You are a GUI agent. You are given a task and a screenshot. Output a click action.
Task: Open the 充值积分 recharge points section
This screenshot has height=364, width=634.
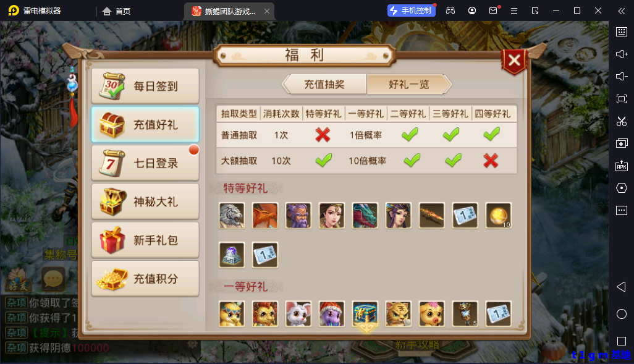tap(145, 278)
